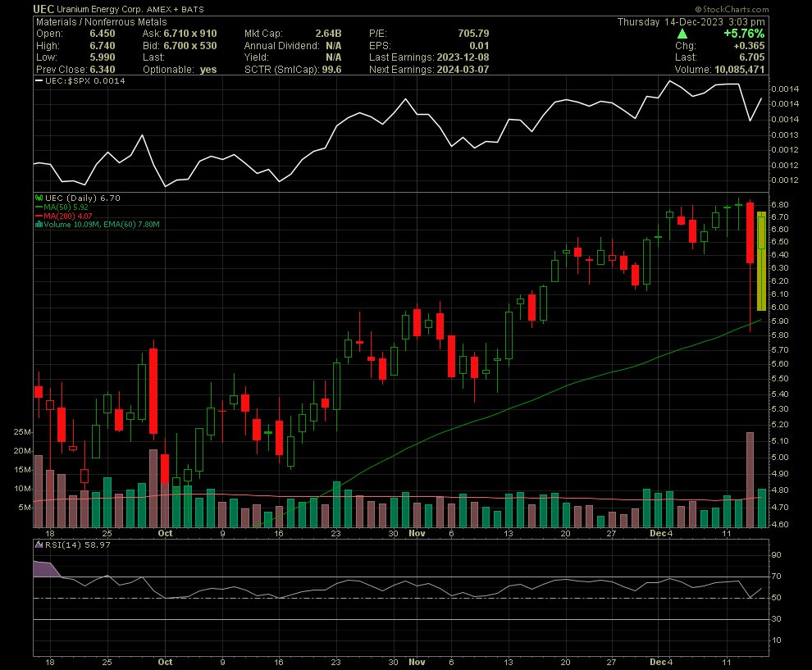Click the Uranium Energy Corp. company name

(99, 9)
